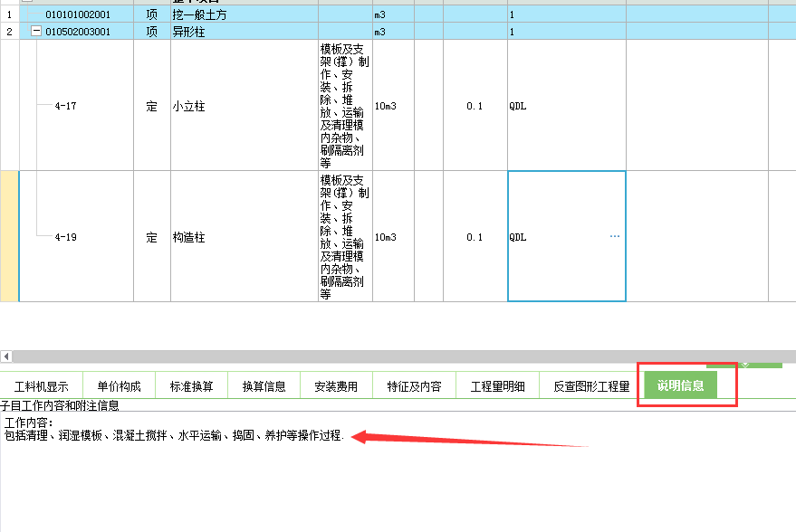This screenshot has height=532, width=796.
Task: Click the m3 unit in 挖一般土方 row
Action: (393, 14)
